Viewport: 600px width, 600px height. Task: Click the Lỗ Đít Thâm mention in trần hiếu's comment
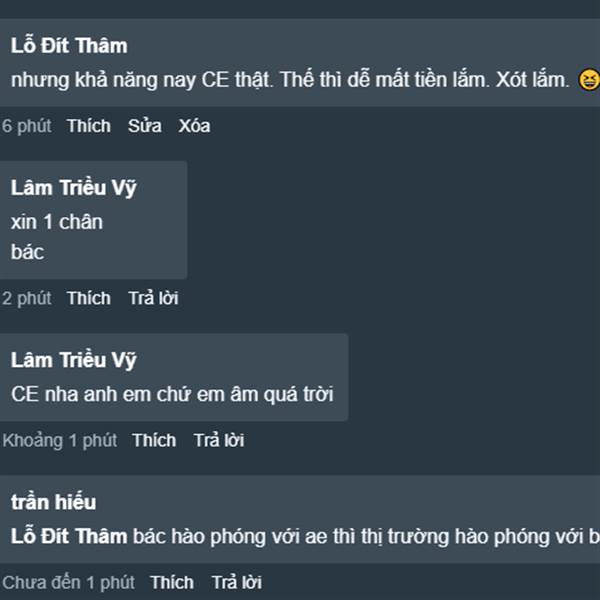coord(69,536)
